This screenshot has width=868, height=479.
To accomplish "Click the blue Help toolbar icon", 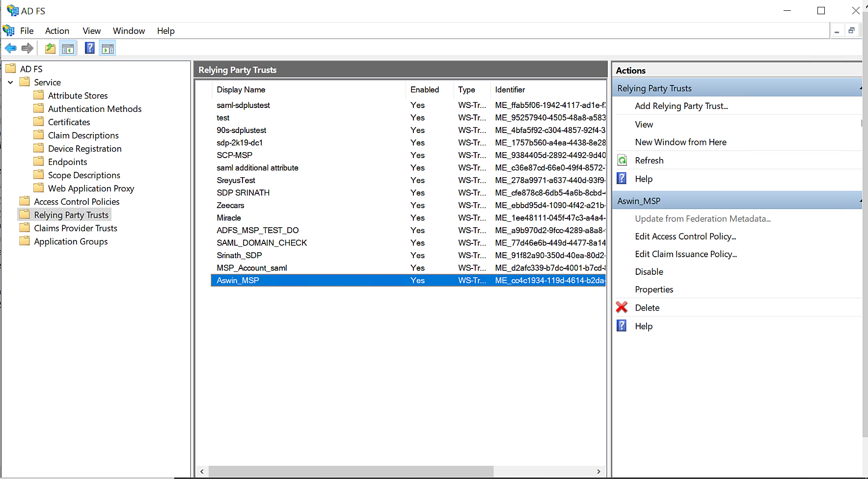I will pyautogui.click(x=89, y=48).
